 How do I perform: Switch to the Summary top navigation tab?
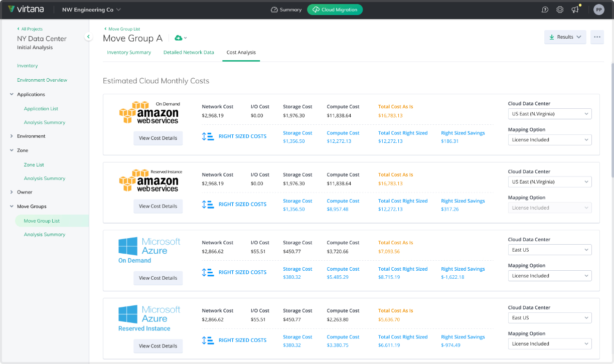(286, 10)
